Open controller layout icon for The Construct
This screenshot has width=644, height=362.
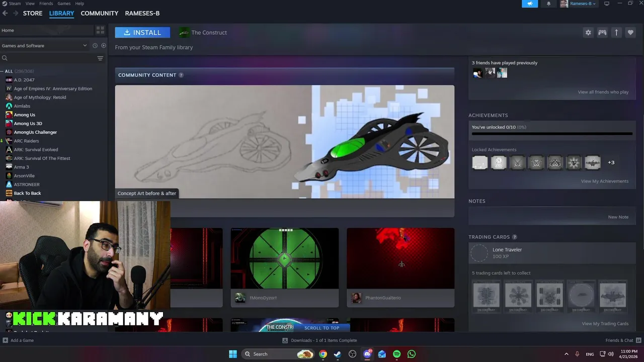coord(602,33)
